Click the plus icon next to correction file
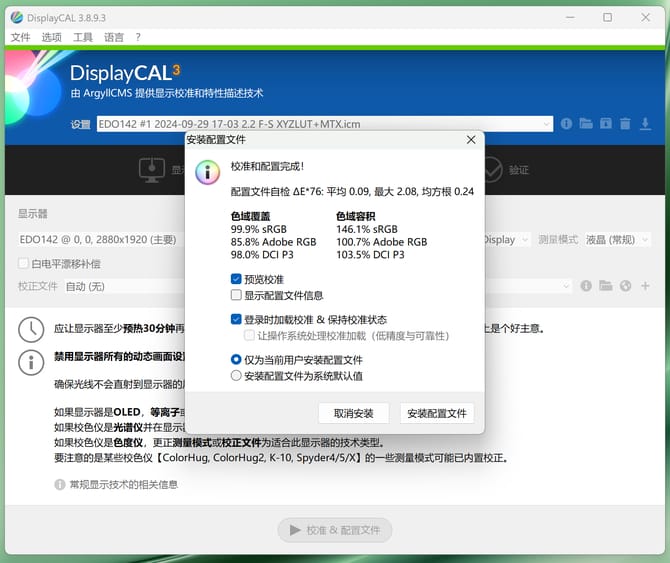Screen dimensions: 670x563 pos(645,286)
